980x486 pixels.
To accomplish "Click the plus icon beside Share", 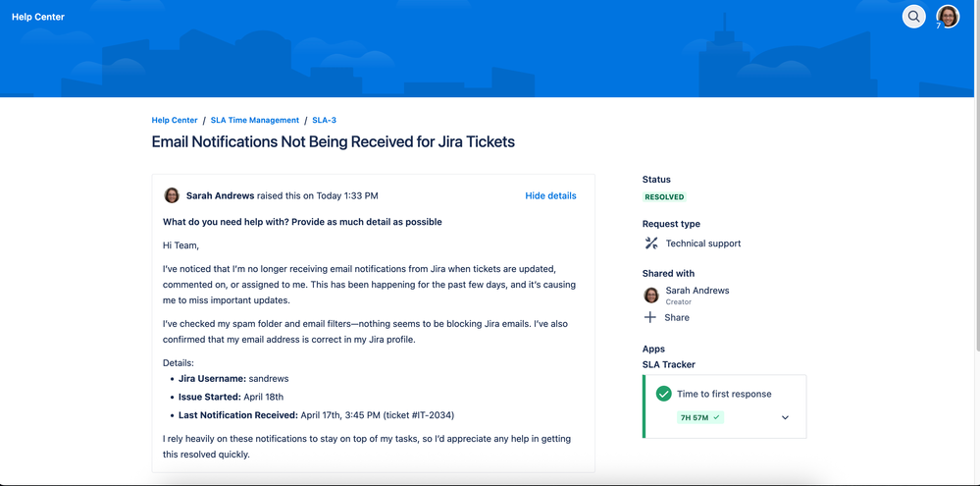I will tap(650, 318).
